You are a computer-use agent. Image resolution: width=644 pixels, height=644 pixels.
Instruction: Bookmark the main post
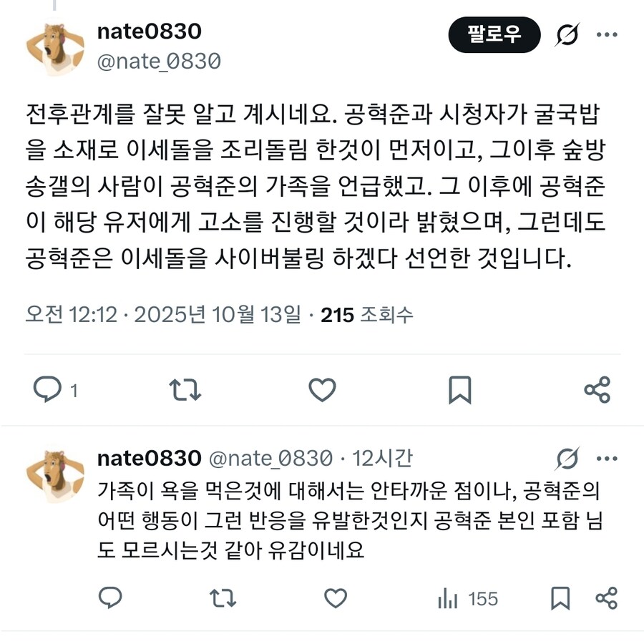pos(459,389)
